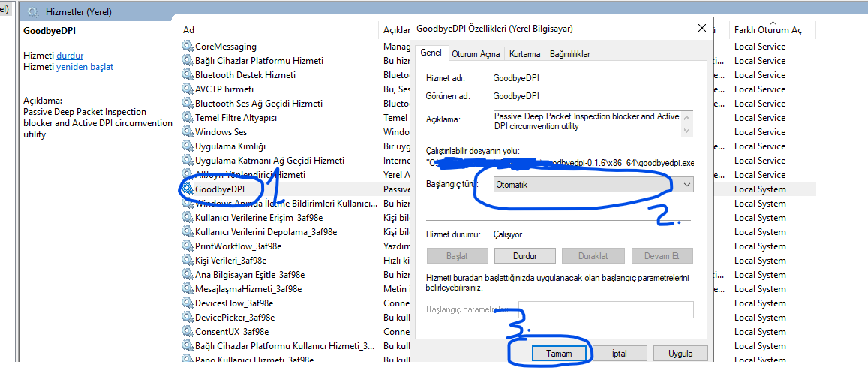
Task: Click gear icon of Kullanıcı Verilerini Depolama_3af98e
Action: point(188,231)
